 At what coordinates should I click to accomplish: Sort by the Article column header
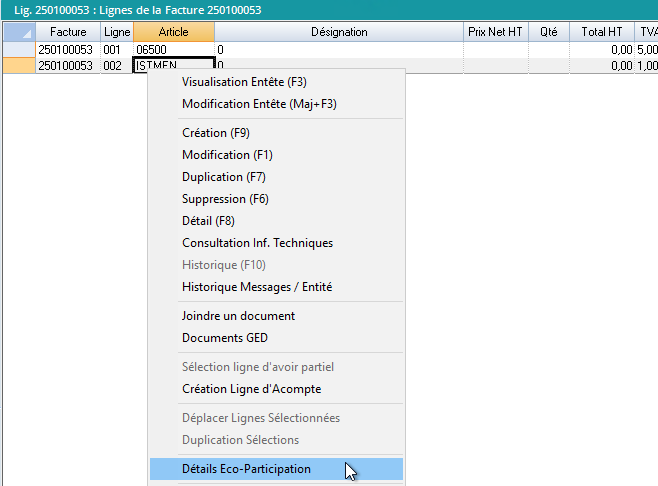click(173, 32)
